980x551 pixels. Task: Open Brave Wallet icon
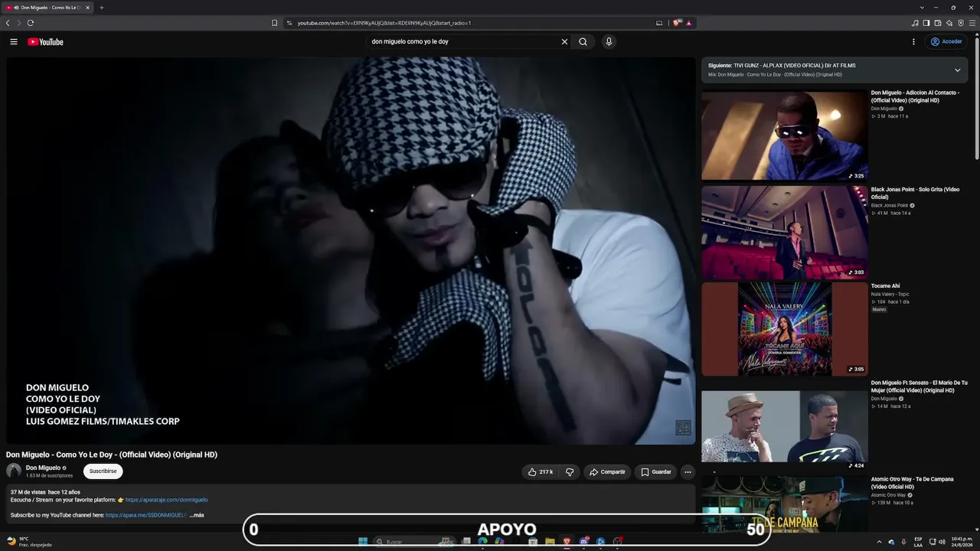coord(938,23)
